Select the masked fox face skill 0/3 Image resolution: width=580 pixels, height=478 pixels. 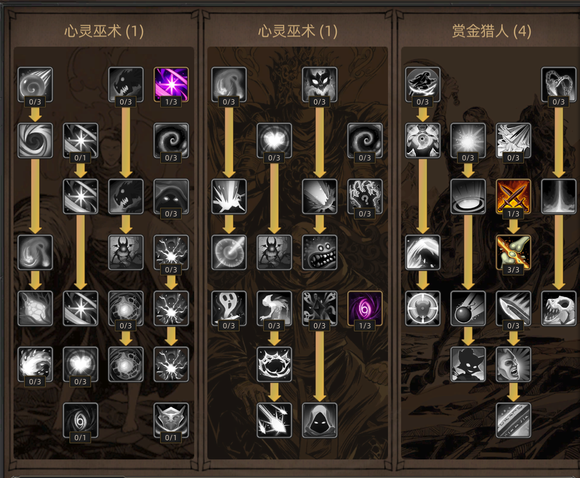pos(320,84)
